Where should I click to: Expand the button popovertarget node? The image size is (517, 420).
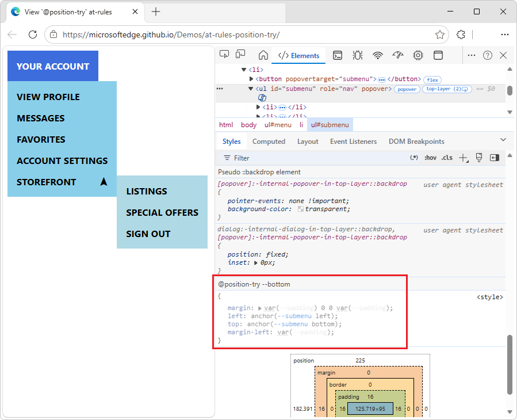point(251,79)
